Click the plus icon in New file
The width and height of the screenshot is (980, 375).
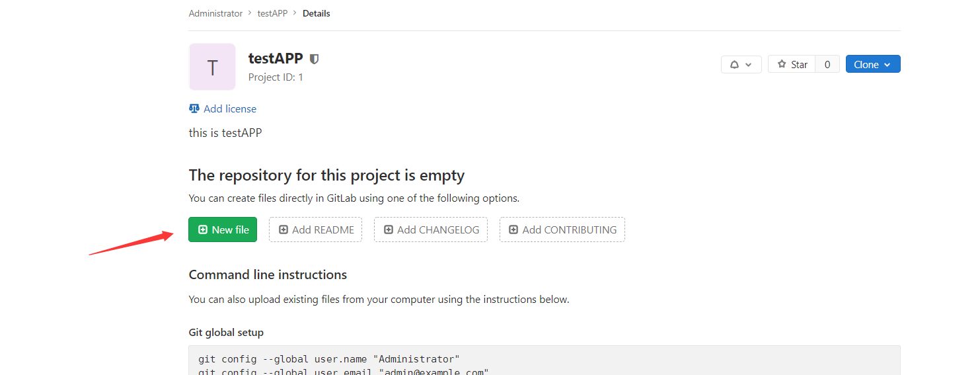coord(203,229)
